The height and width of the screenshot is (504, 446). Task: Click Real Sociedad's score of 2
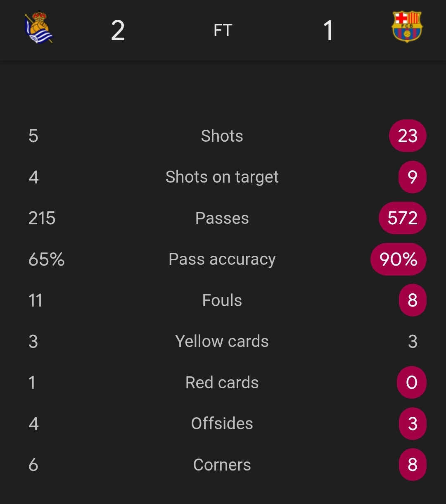coord(118,31)
